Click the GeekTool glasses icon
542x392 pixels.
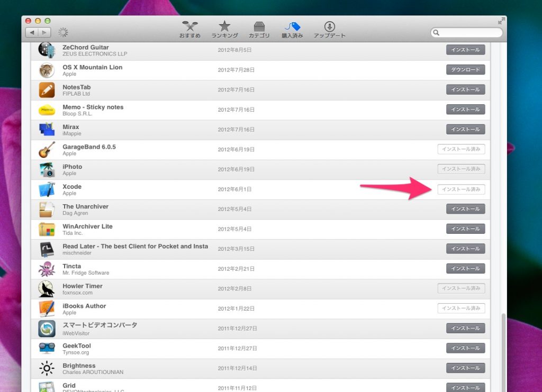(47, 349)
